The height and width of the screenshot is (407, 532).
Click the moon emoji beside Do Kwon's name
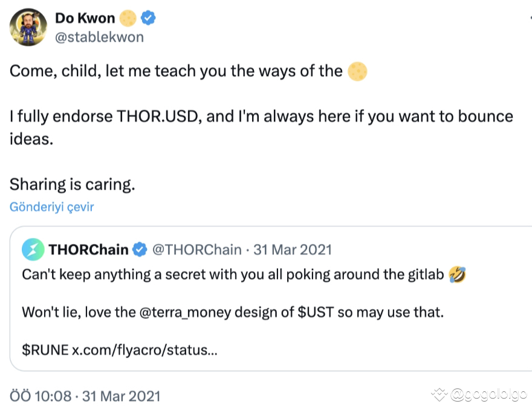tap(128, 19)
